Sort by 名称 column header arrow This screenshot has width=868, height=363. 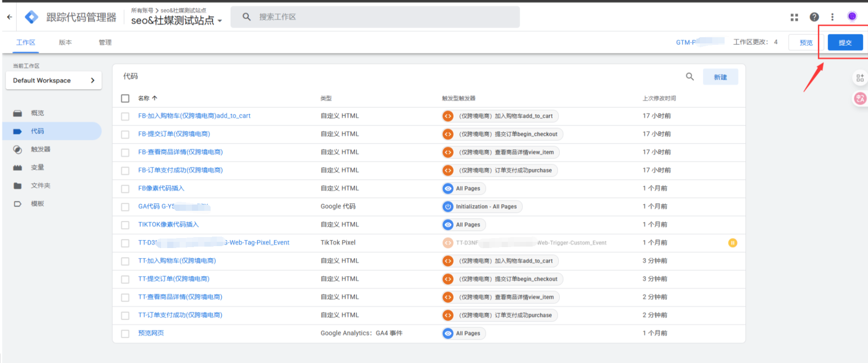click(x=154, y=98)
